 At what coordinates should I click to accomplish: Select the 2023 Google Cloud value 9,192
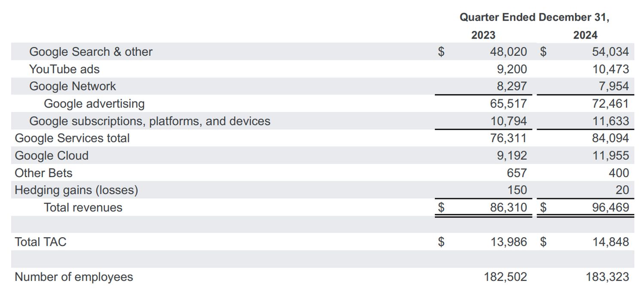point(511,155)
